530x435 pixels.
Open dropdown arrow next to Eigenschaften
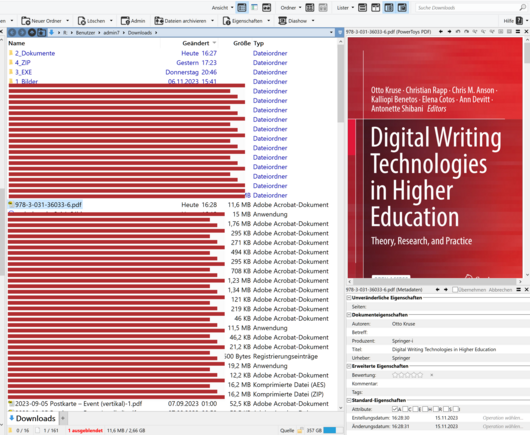pyautogui.click(x=269, y=21)
